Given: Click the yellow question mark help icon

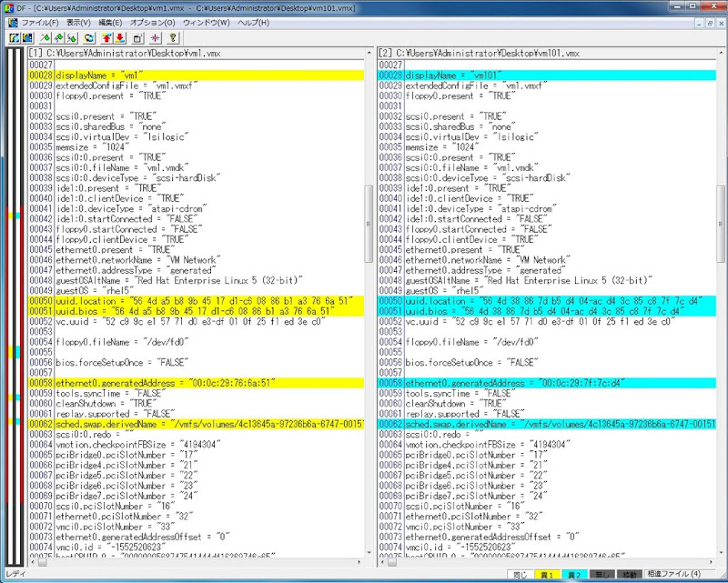Looking at the screenshot, I should pyautogui.click(x=173, y=37).
